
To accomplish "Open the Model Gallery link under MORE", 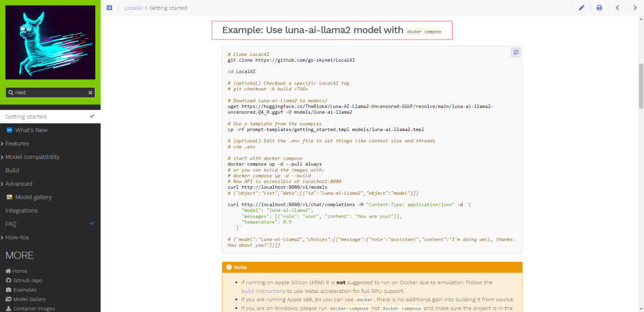I will coord(30,299).
